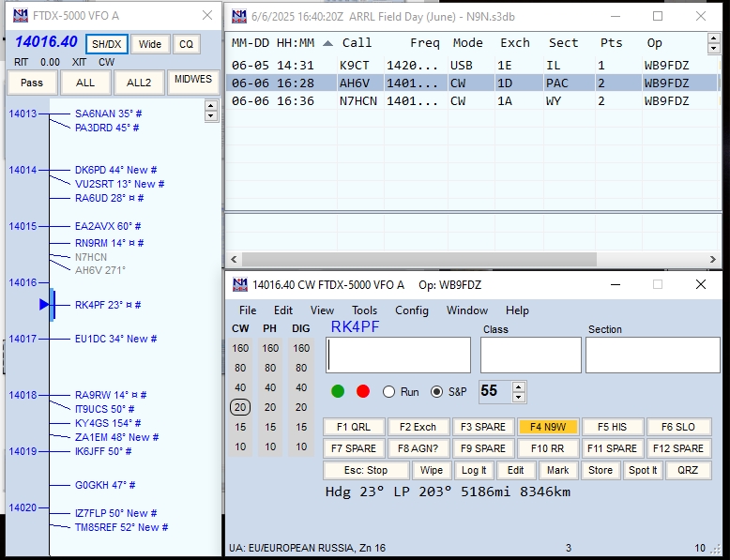
Task: Select the Run radio button
Action: pos(388,392)
